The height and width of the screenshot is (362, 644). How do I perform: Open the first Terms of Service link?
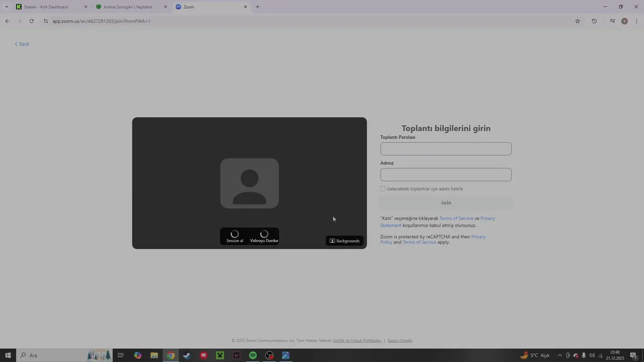[x=456, y=218]
